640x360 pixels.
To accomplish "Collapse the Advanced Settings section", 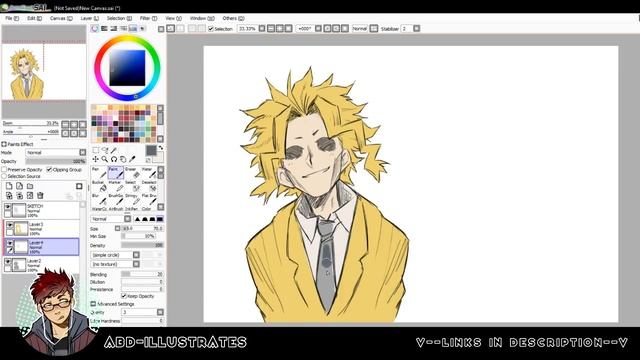I will pyautogui.click(x=93, y=304).
